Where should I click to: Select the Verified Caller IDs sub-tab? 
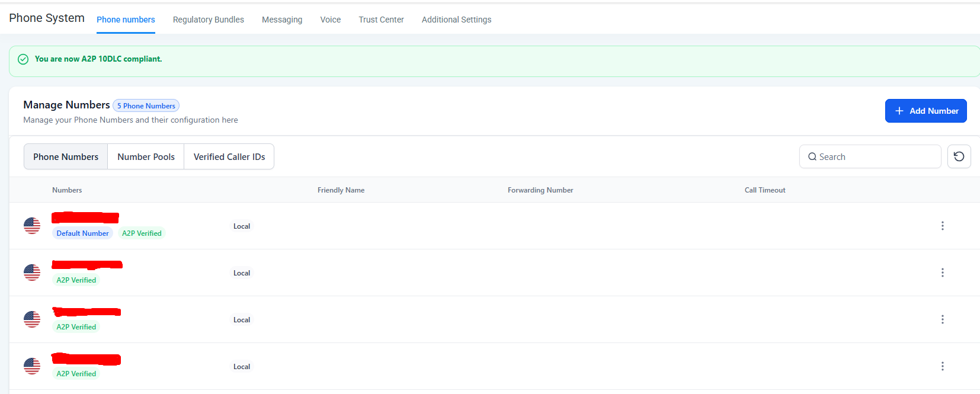pos(229,156)
